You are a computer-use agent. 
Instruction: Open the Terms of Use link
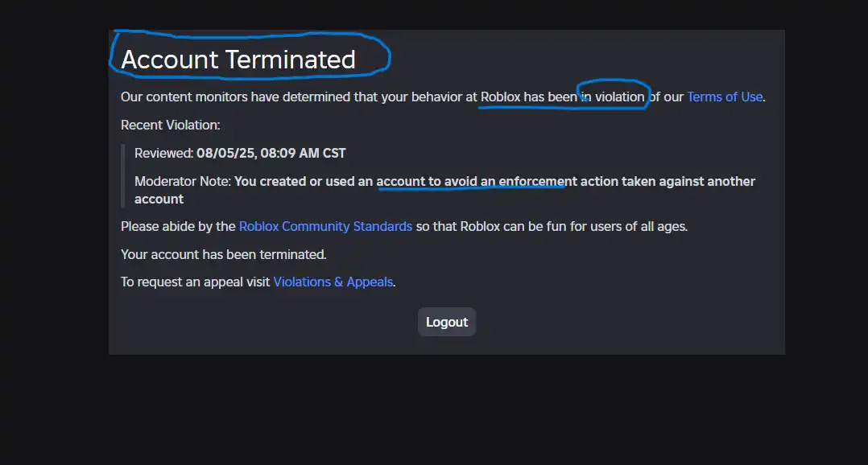(725, 97)
